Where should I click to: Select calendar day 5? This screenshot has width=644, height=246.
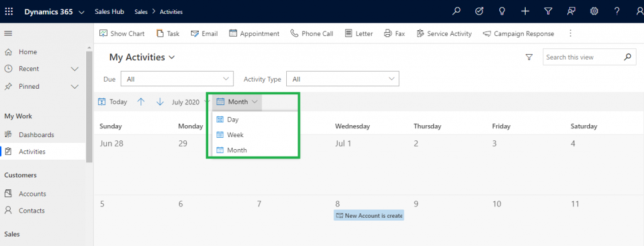[133, 221]
